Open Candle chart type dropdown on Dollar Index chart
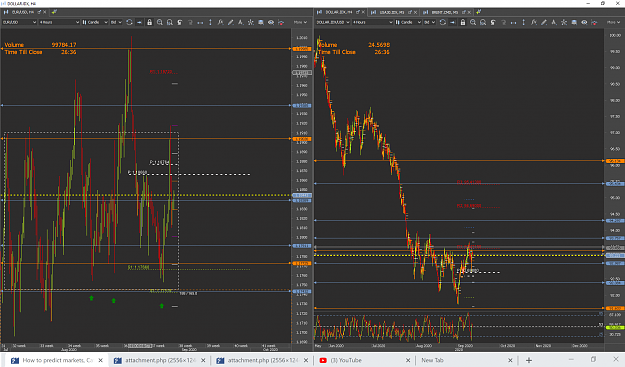 point(408,22)
